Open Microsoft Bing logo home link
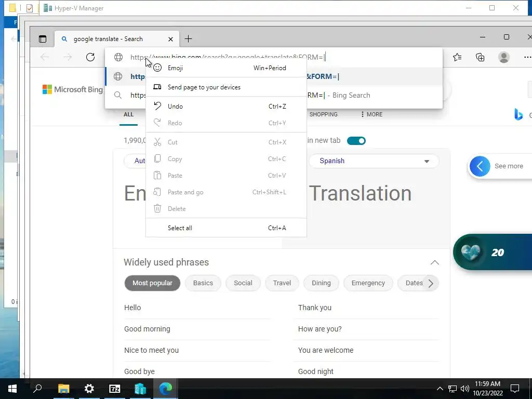This screenshot has height=399, width=532. click(x=73, y=89)
